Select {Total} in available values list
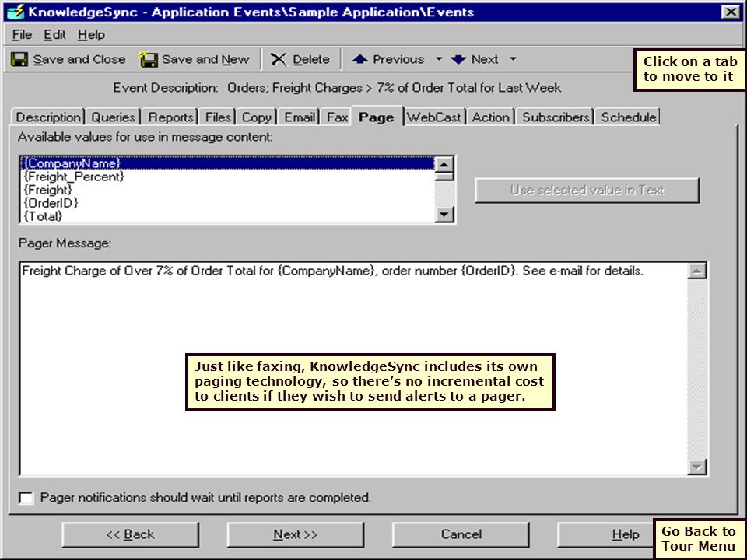 point(228,216)
